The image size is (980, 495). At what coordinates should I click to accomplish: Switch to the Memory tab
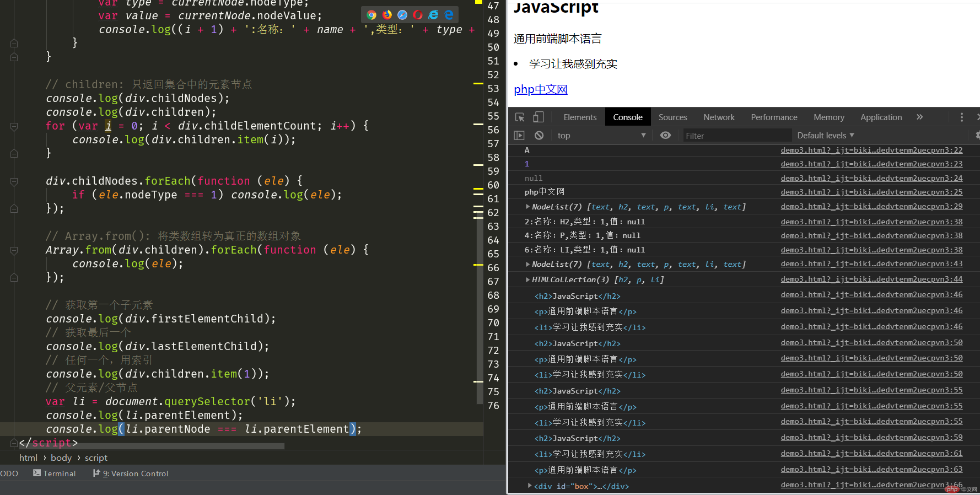pyautogui.click(x=829, y=117)
